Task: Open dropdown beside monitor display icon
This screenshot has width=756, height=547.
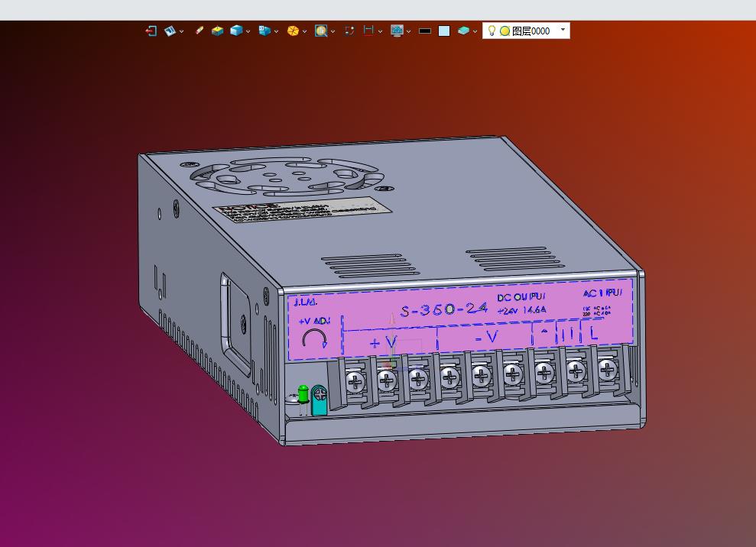Action: click(x=408, y=31)
